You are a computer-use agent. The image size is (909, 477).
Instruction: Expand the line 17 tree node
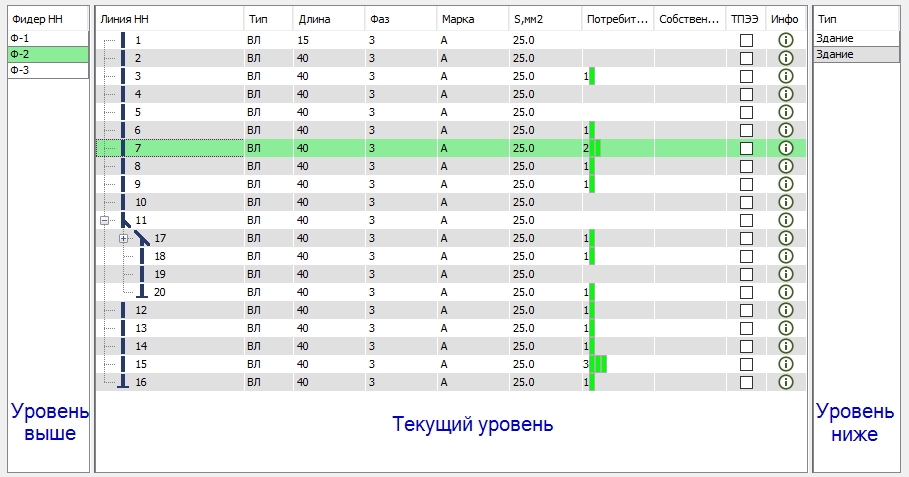[x=123, y=238]
